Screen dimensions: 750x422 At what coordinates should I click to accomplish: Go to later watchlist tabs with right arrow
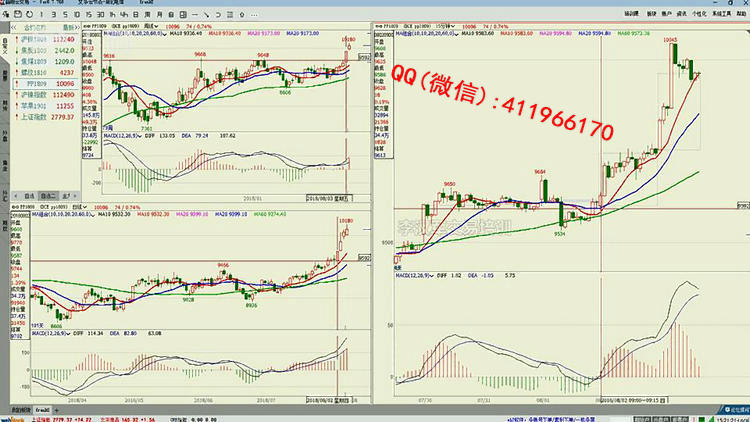click(75, 196)
